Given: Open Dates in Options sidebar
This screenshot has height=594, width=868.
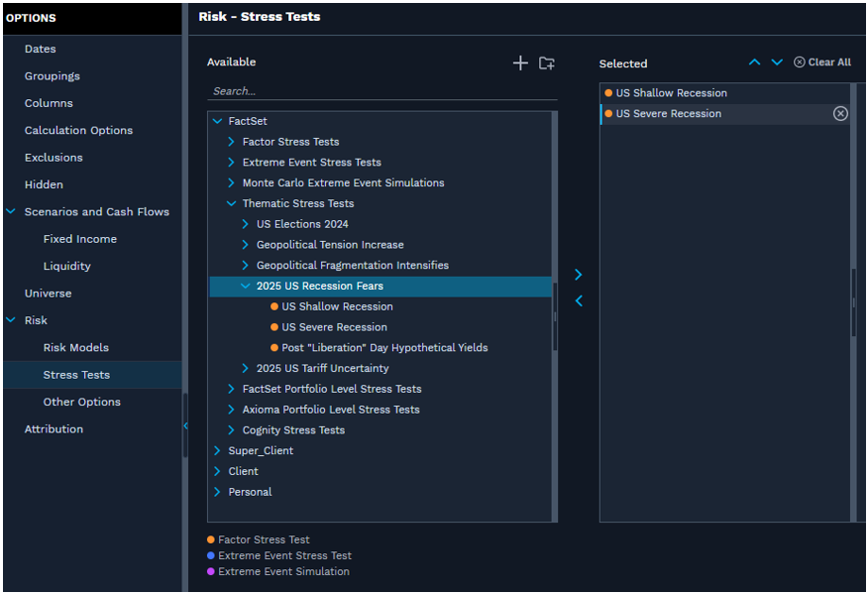Looking at the screenshot, I should (40, 49).
